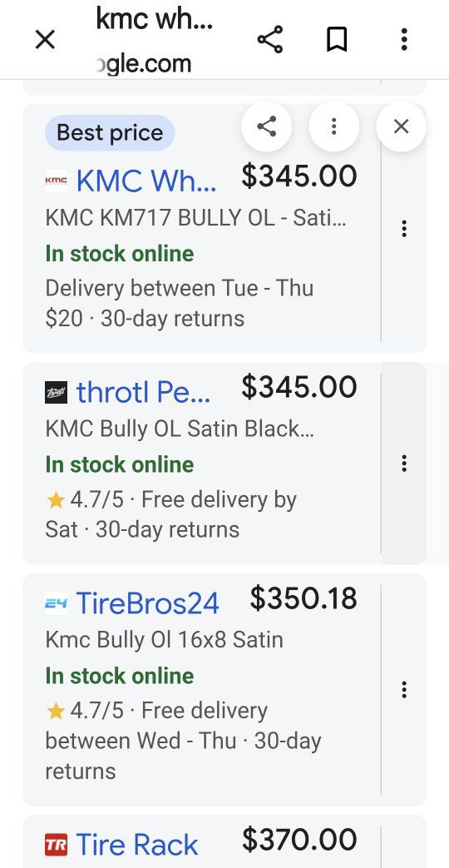Open the browser three-dot overflow menu
The image size is (449, 868).
coord(404,40)
